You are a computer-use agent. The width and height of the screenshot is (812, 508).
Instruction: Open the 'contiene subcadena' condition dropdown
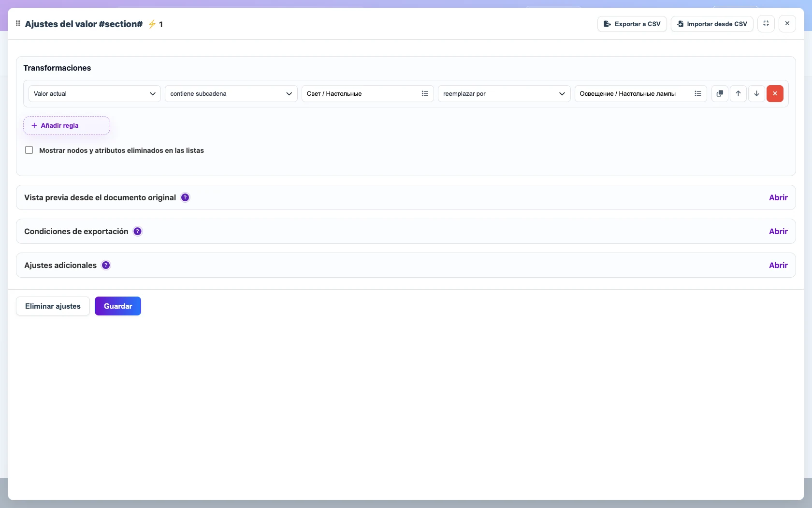[x=231, y=94]
